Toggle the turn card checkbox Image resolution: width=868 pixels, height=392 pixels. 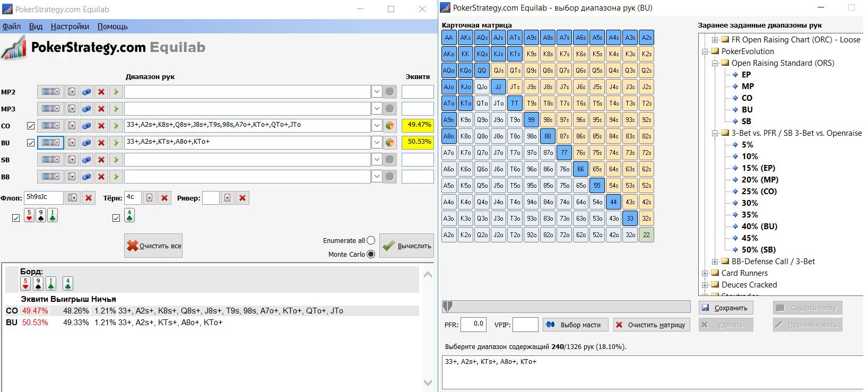[116, 218]
